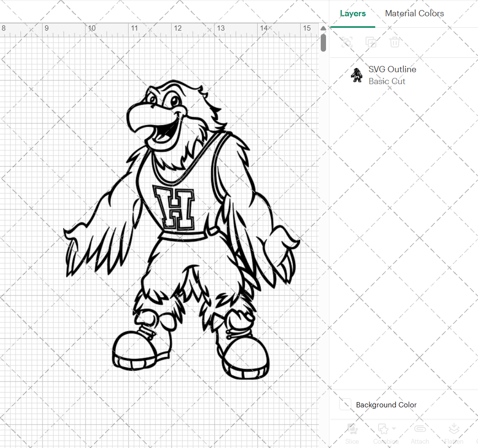
Task: Open the Background Color swatch
Action: pyautogui.click(x=345, y=404)
